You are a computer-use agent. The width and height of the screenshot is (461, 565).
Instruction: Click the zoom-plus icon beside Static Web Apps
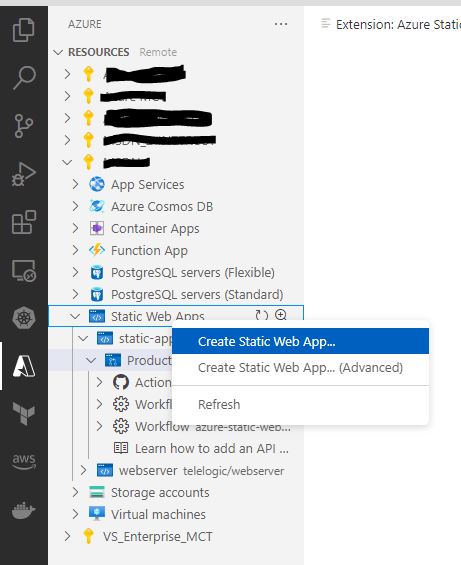pyautogui.click(x=281, y=315)
